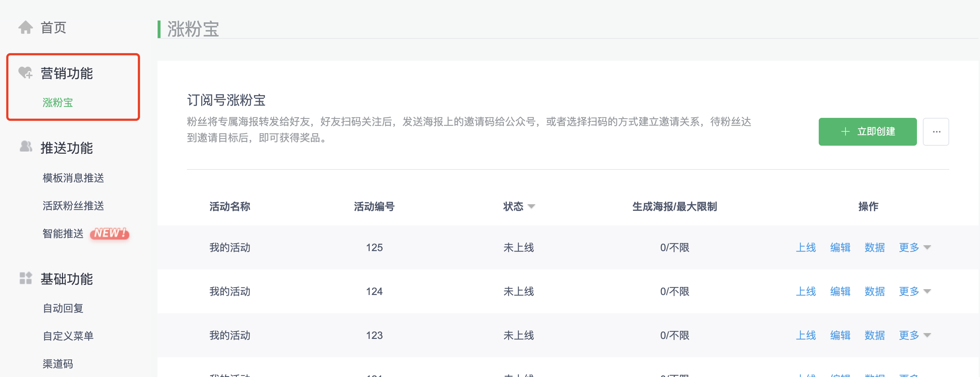Click 上线 for activity 125
This screenshot has width=980, height=377.
tap(806, 247)
